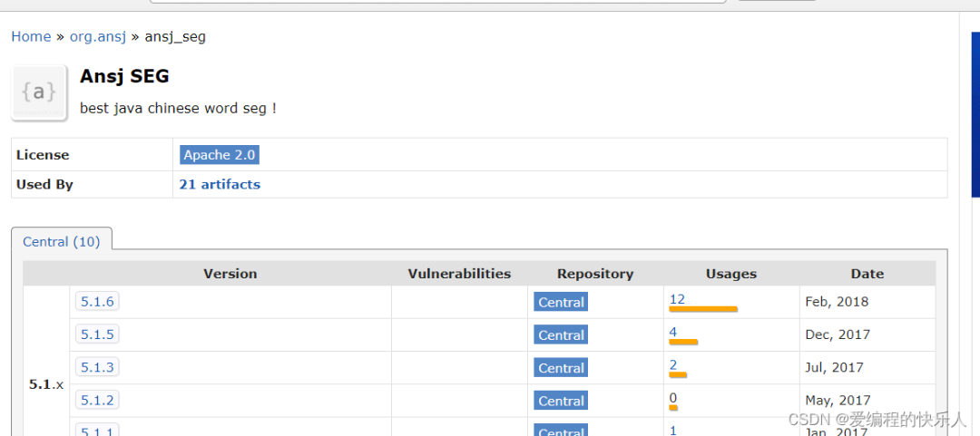This screenshot has height=436, width=980.
Task: Open the org.ansj breadcrumb link
Action: (97, 37)
